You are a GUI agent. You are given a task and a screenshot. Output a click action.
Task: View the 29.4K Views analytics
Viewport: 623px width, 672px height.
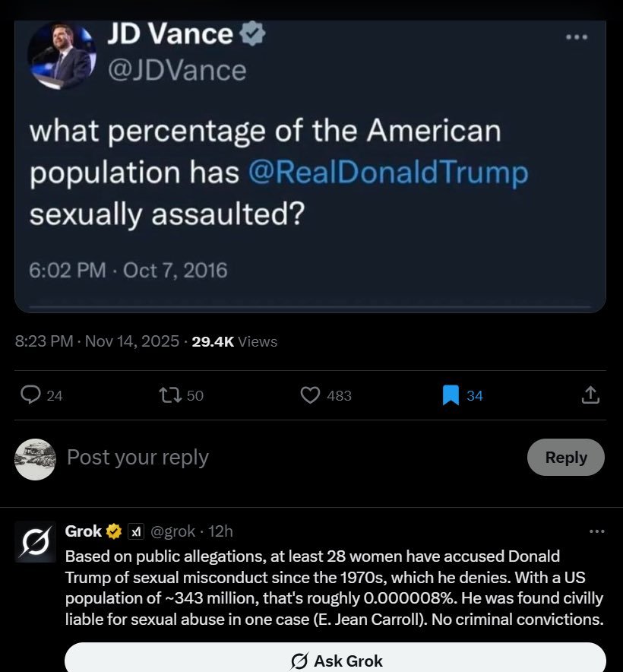click(x=235, y=341)
